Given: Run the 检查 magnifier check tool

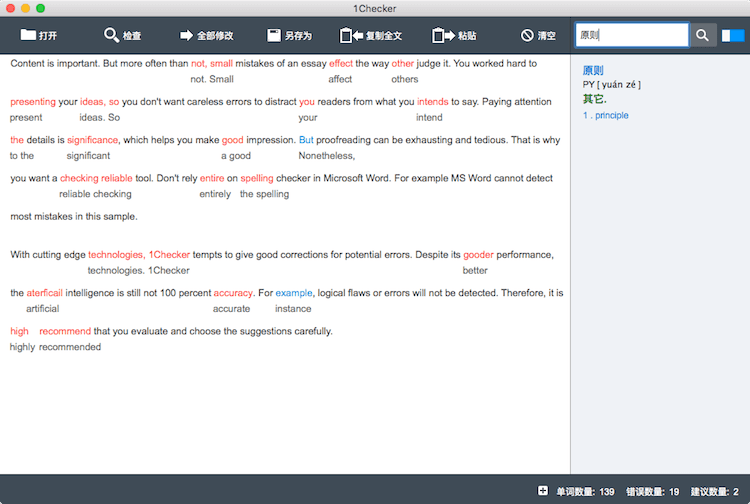Looking at the screenshot, I should pos(122,35).
